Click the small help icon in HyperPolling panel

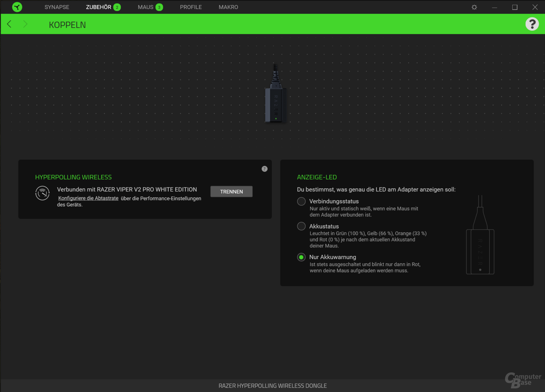pyautogui.click(x=264, y=169)
